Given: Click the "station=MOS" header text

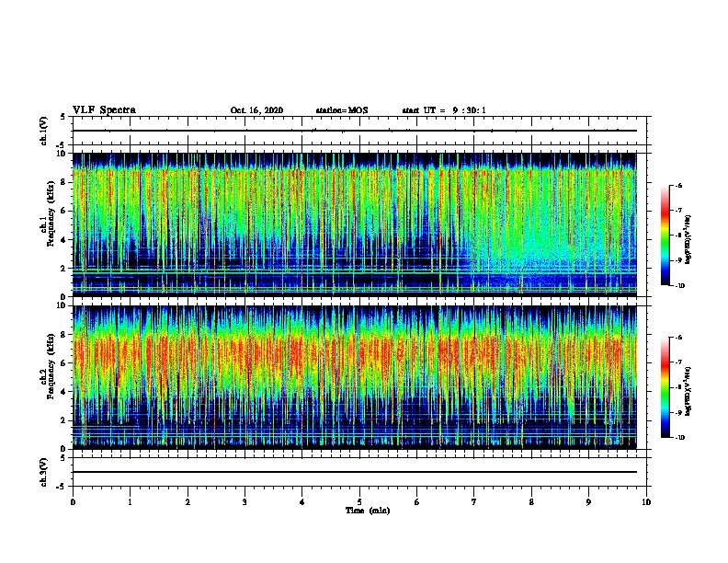Looking at the screenshot, I should click(342, 110).
